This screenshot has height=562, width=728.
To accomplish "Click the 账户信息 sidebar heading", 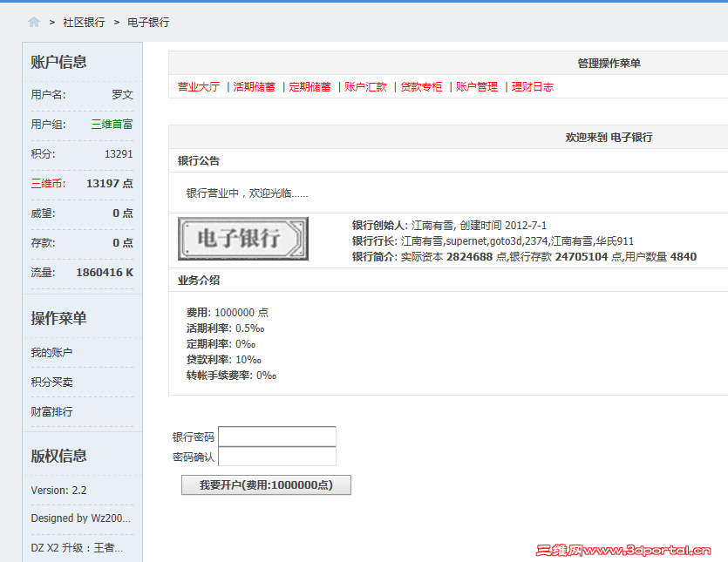I will tap(58, 62).
